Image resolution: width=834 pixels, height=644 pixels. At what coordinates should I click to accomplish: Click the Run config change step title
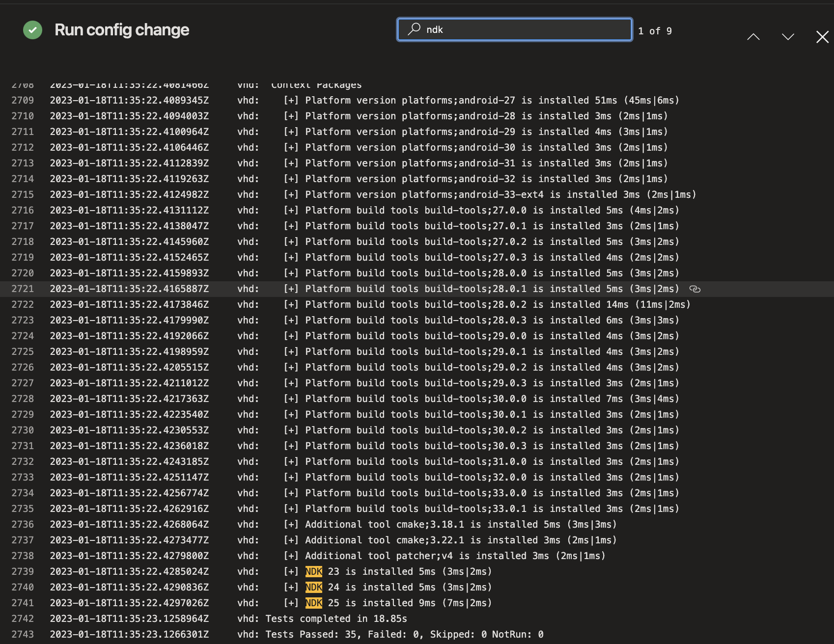[x=122, y=30]
